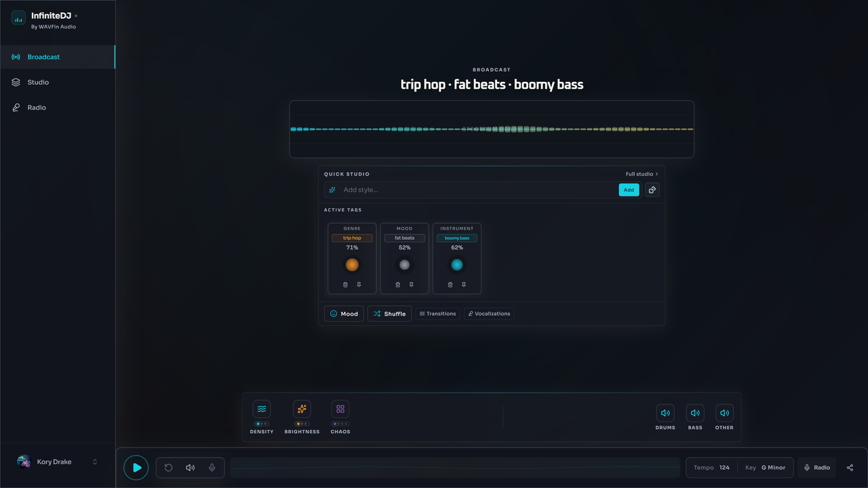Click the dice randomize icon beside Add
The width and height of the screenshot is (868, 488).
[x=652, y=190]
